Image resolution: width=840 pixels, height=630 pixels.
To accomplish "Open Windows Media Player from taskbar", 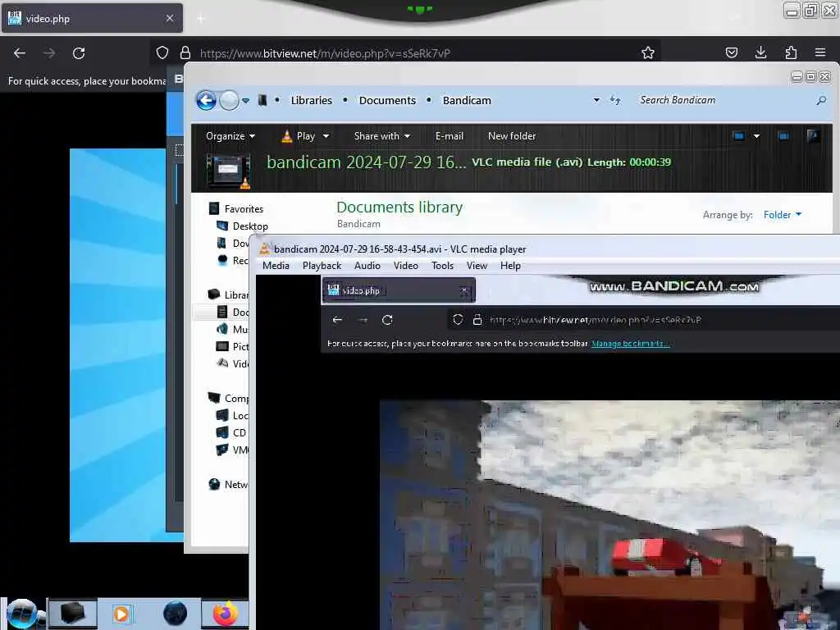I will (121, 614).
